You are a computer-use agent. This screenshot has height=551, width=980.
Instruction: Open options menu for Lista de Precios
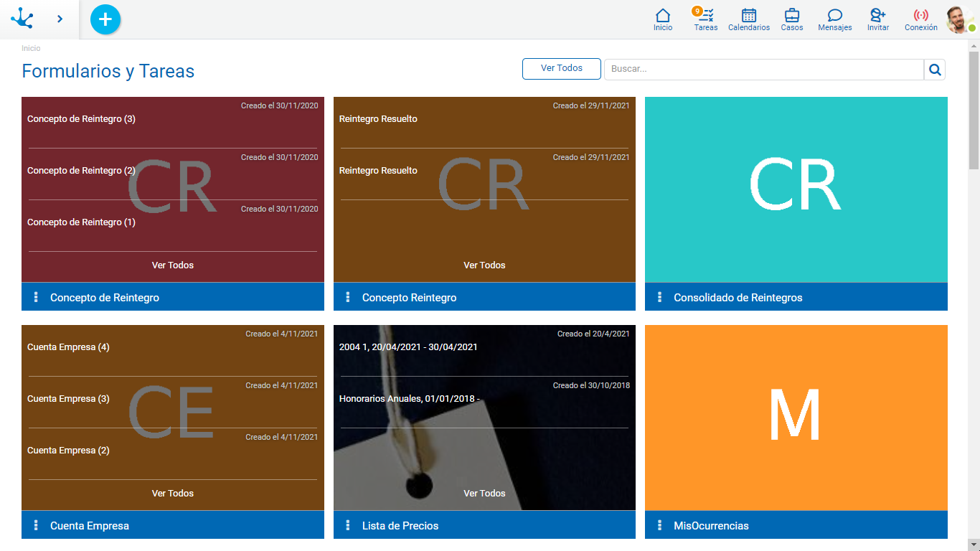tap(348, 525)
